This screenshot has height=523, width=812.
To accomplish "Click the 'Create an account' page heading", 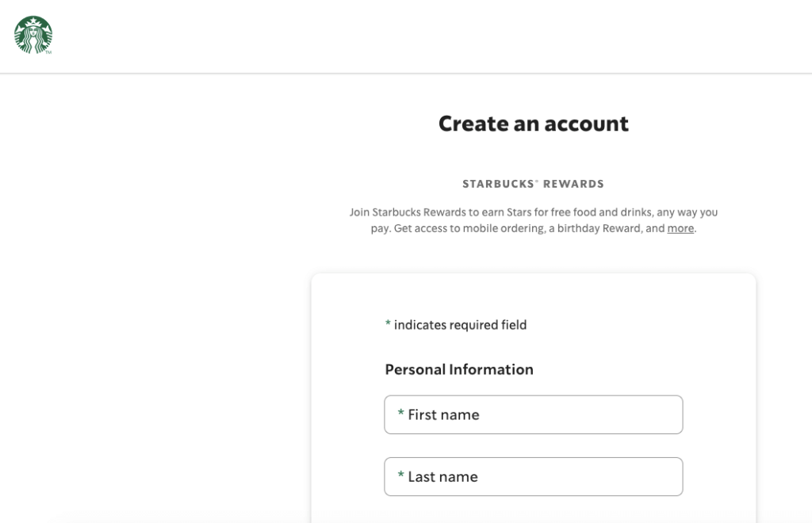I will [533, 124].
